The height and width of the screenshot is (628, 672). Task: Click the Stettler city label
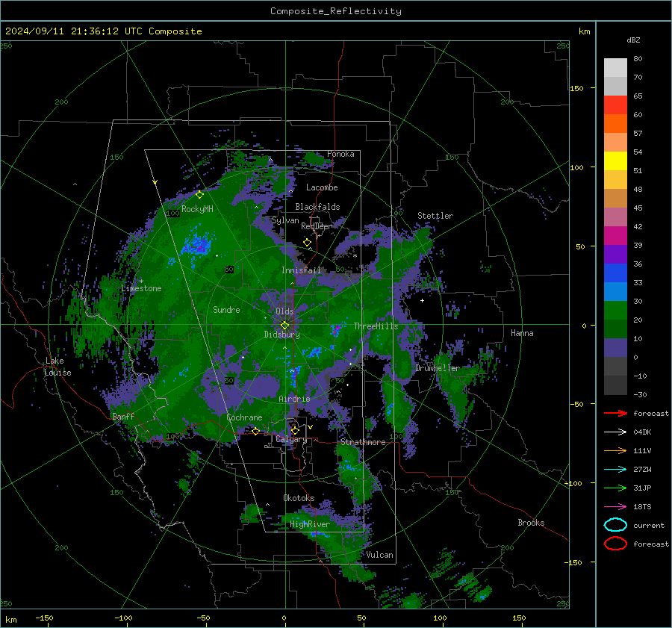[435, 216]
